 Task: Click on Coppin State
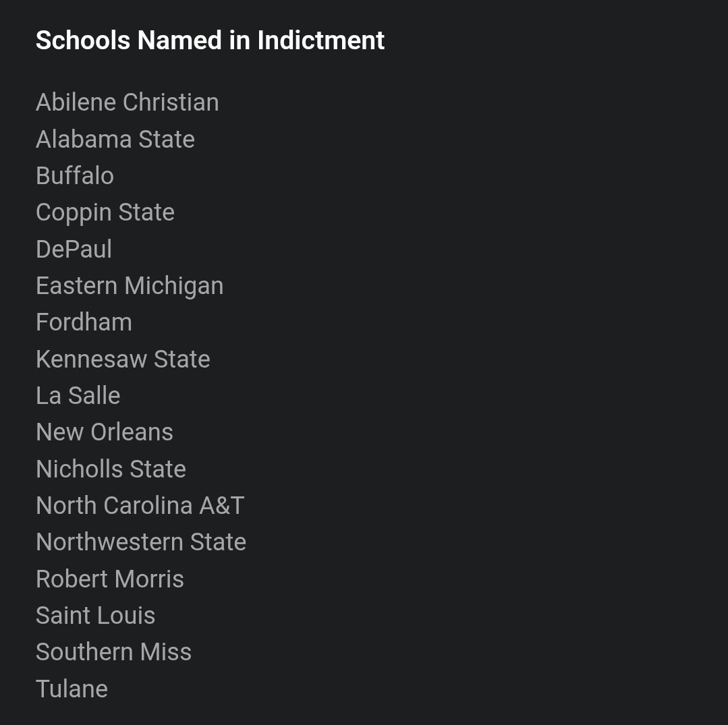pos(105,213)
